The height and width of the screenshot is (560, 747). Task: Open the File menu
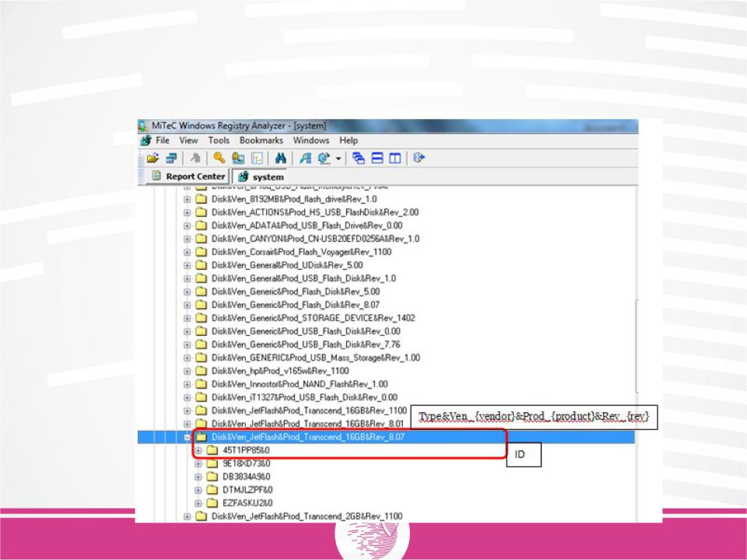tap(163, 141)
